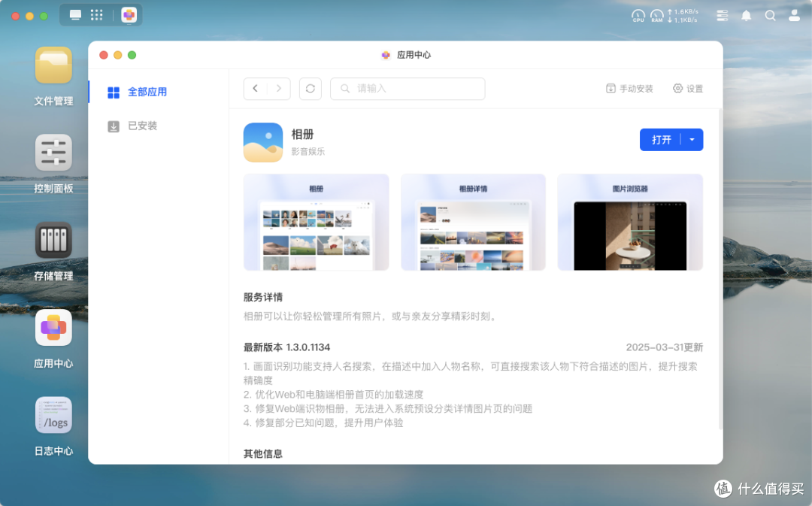
Task: Click the blue 打开 button
Action: point(661,140)
